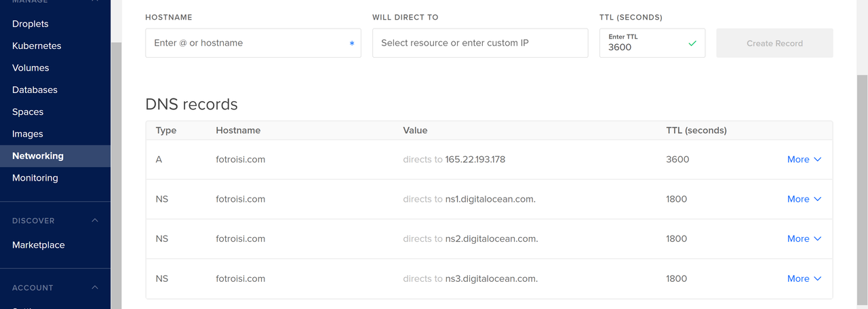Collapse the Account section chevron
This screenshot has width=868, height=309.
click(95, 288)
